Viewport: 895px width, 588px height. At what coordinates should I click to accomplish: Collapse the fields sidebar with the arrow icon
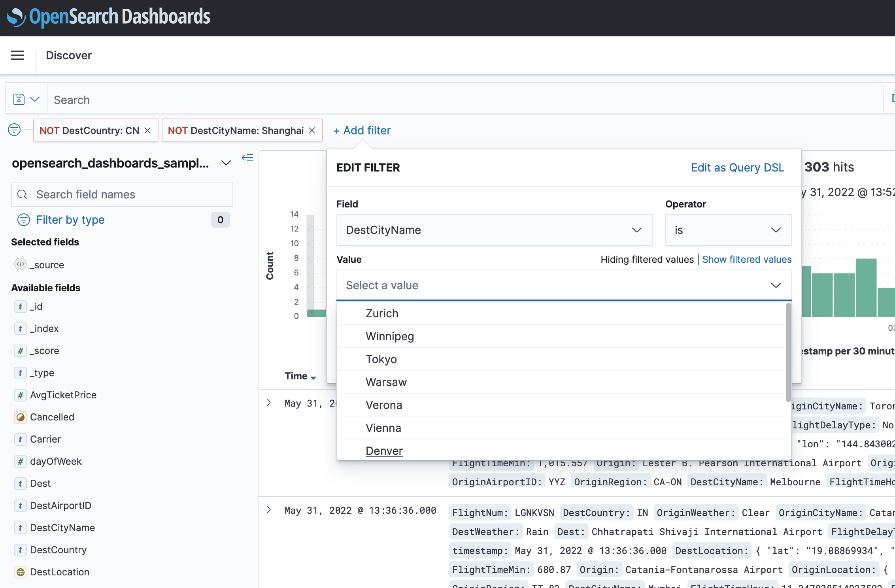pyautogui.click(x=247, y=158)
